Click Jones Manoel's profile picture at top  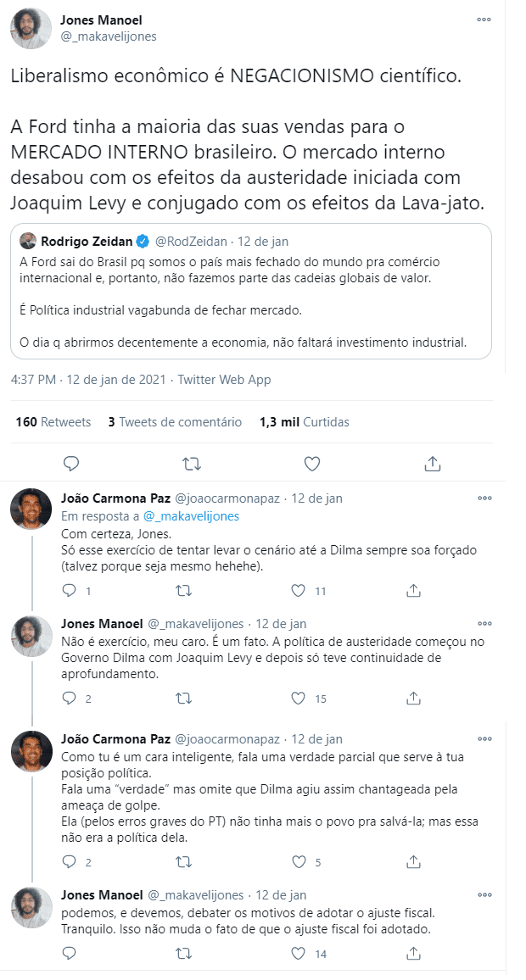click(31, 28)
